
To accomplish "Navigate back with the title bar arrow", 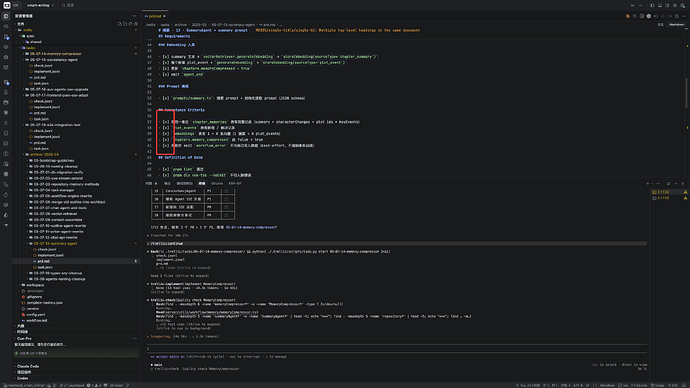I will (x=633, y=5).
